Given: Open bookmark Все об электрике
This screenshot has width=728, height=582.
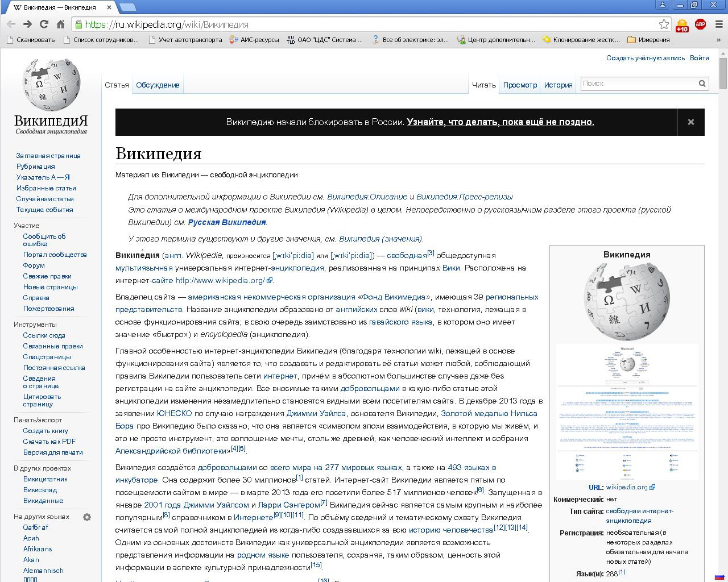Looking at the screenshot, I should (410, 40).
